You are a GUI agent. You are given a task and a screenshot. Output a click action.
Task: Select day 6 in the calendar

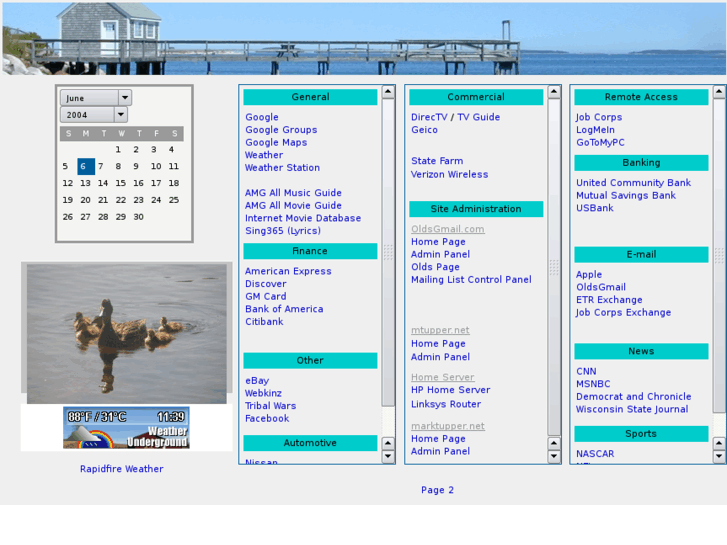click(x=86, y=166)
